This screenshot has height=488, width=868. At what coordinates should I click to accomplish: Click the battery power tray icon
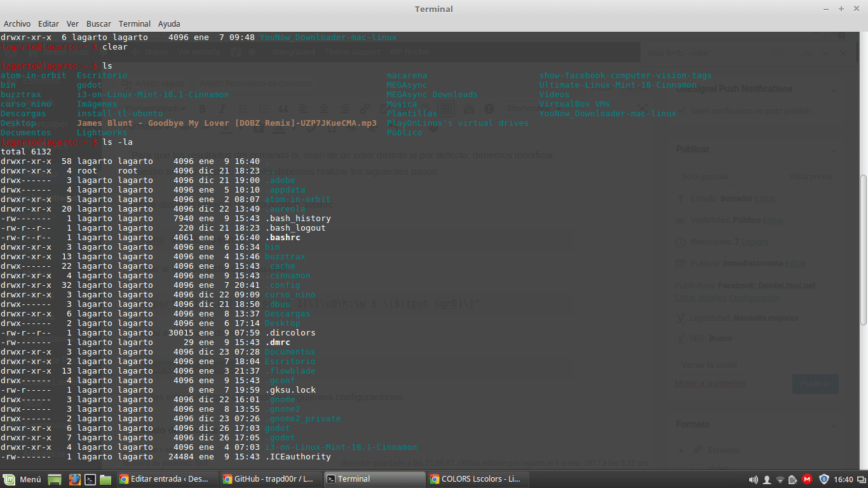[794, 479]
